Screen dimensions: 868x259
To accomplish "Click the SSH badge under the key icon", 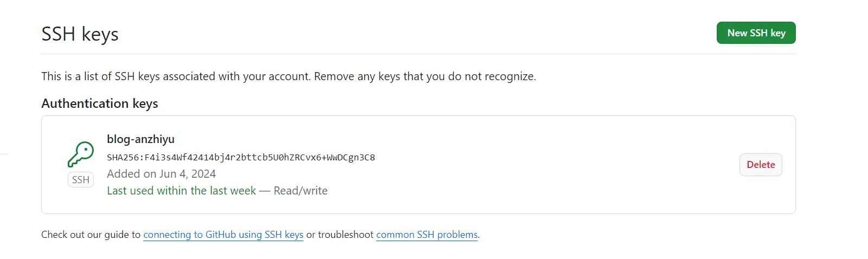I will (x=81, y=180).
